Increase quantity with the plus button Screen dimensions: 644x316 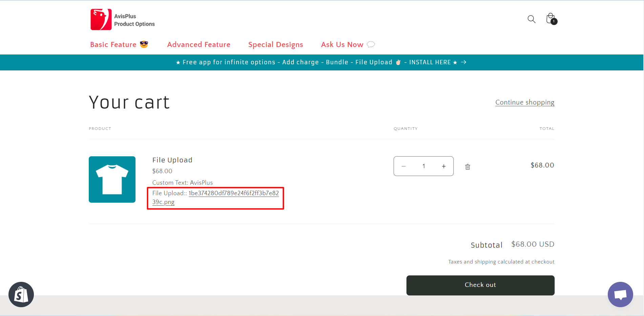443,166
